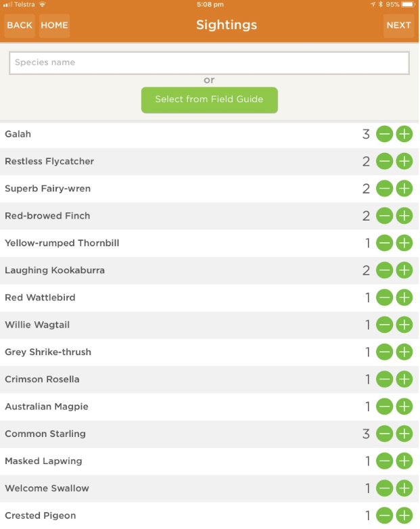The height and width of the screenshot is (529, 420).
Task: Tap minus beside Laughing Kookaburra
Action: (384, 271)
